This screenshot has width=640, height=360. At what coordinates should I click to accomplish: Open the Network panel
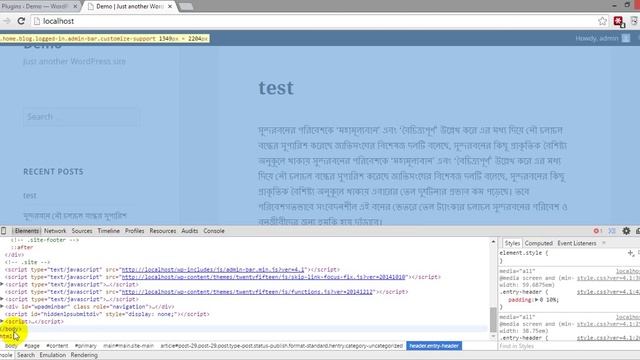pos(55,231)
